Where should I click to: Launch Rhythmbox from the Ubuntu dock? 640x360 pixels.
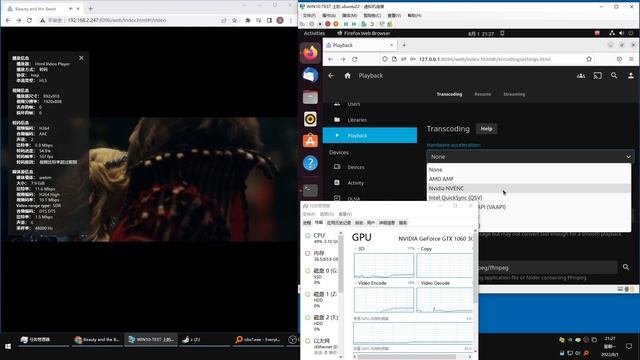tap(310, 119)
